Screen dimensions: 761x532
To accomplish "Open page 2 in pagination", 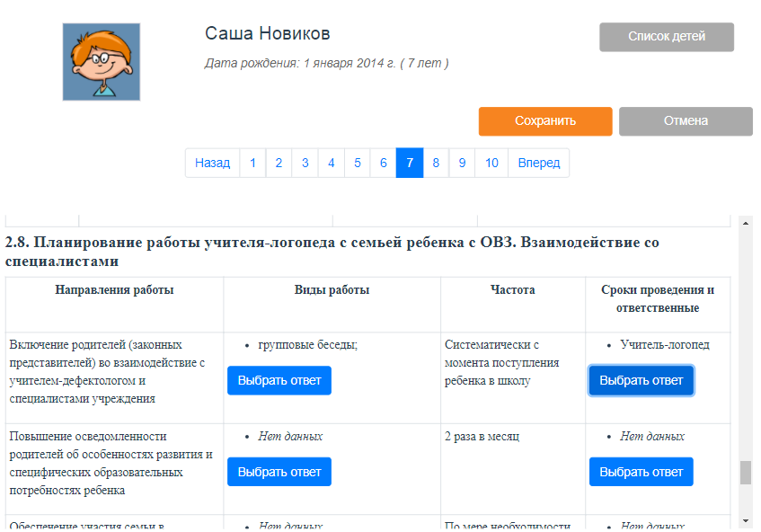I will pyautogui.click(x=279, y=163).
